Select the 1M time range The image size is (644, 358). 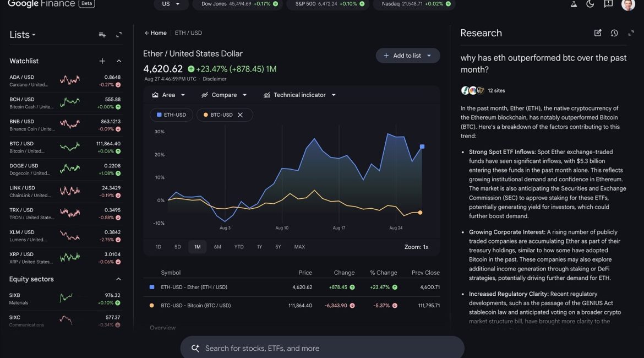point(198,247)
